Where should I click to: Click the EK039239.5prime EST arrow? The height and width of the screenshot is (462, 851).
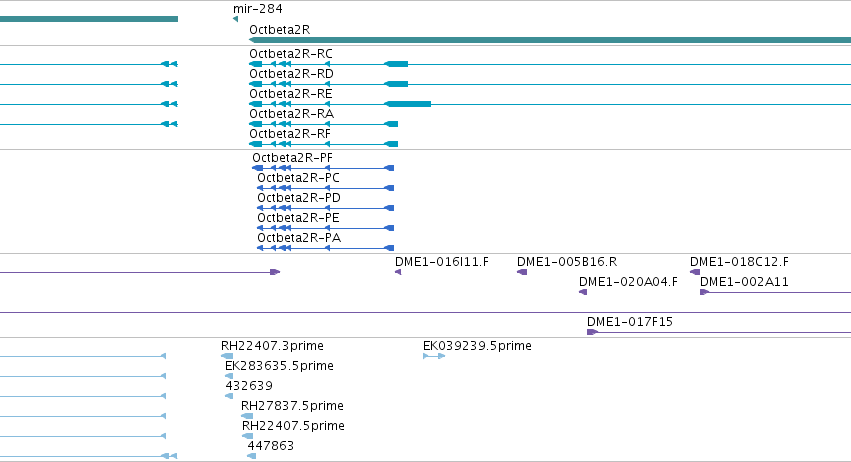434,356
